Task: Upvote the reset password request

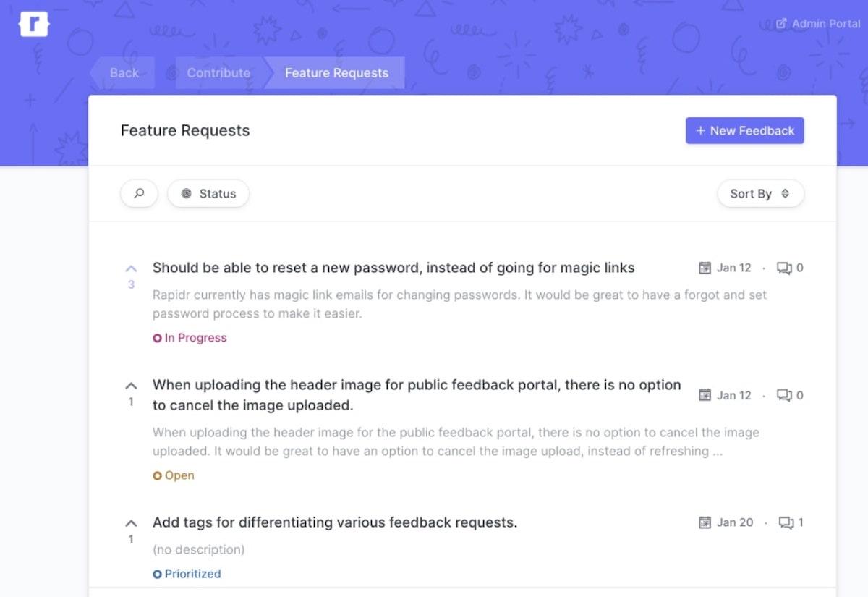Action: (131, 268)
